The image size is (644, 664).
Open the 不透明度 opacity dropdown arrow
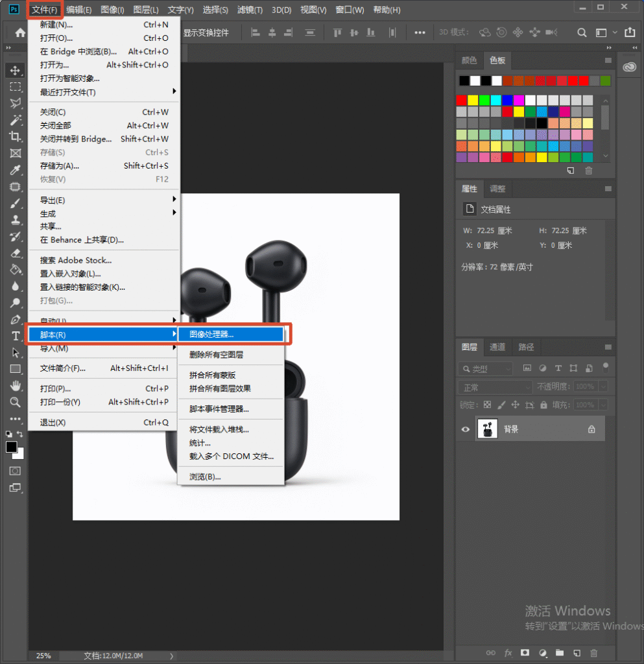[603, 386]
